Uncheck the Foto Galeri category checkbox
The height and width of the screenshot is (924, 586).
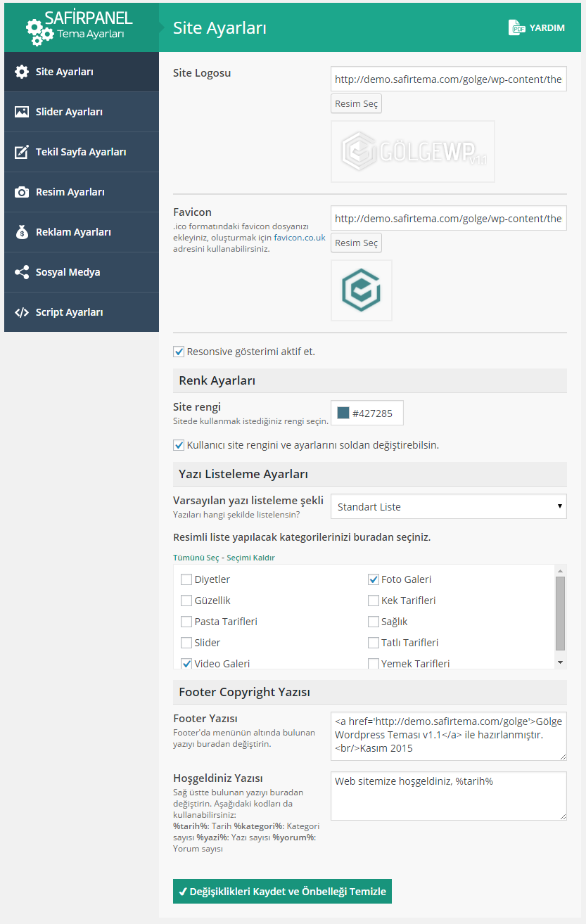coord(374,579)
